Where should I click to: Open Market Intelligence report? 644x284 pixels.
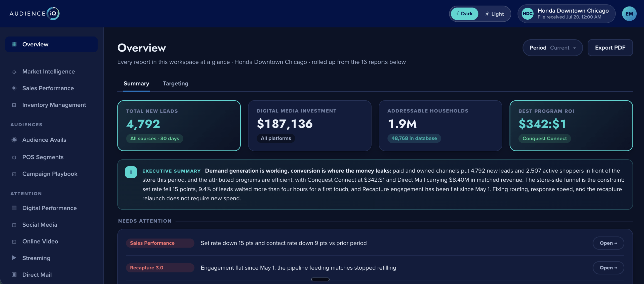pos(51,72)
